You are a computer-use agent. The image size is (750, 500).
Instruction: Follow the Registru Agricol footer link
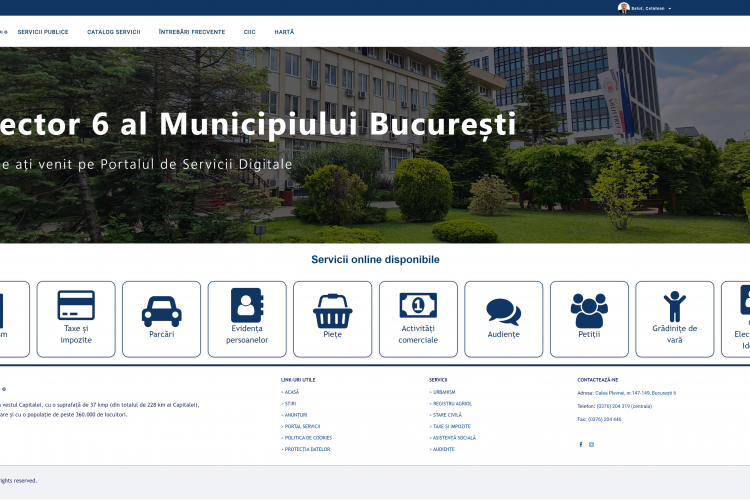click(x=451, y=403)
